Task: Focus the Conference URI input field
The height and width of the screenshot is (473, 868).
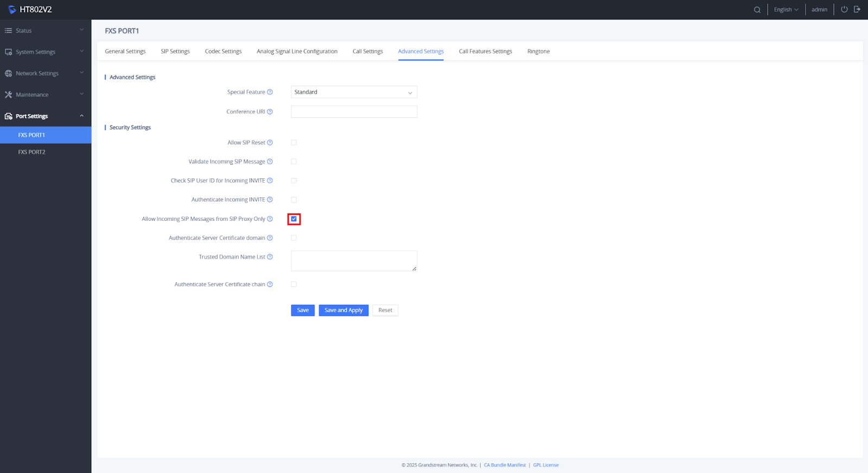Action: (354, 112)
